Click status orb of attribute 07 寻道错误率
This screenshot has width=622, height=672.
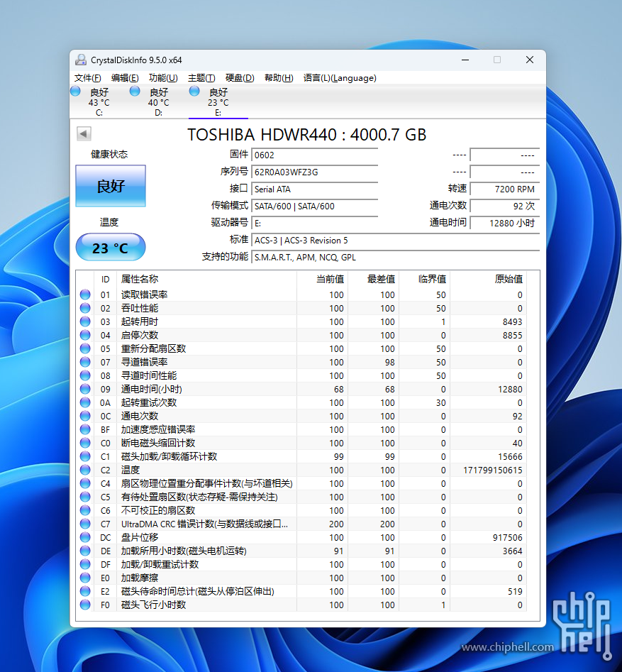coord(85,362)
